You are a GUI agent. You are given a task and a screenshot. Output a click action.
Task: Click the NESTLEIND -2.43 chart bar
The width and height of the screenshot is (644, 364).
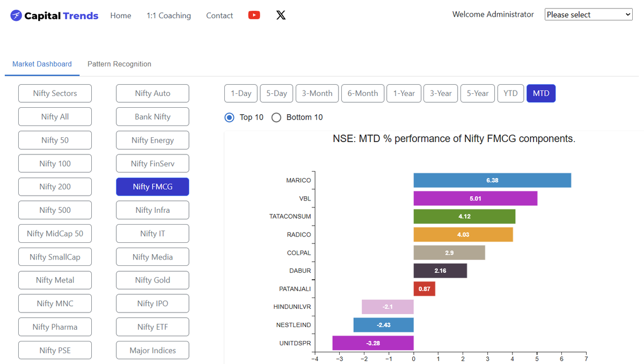point(384,325)
